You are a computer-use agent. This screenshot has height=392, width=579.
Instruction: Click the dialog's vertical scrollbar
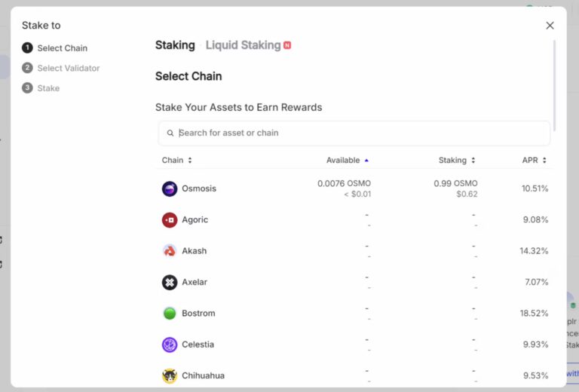(554, 83)
